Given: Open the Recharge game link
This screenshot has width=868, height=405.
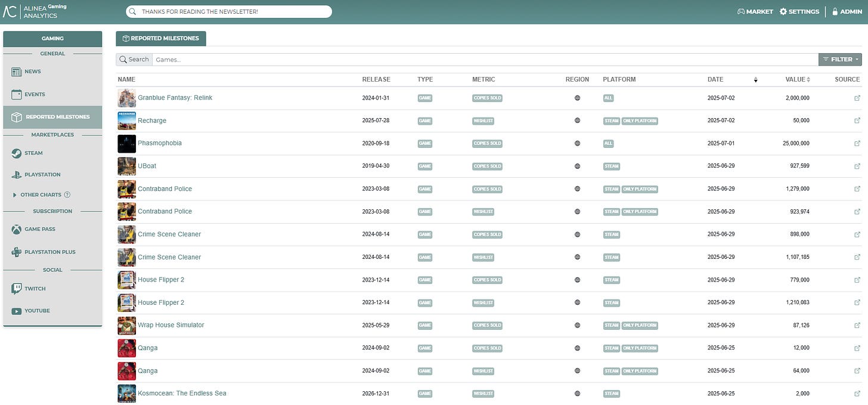Looking at the screenshot, I should coord(152,120).
